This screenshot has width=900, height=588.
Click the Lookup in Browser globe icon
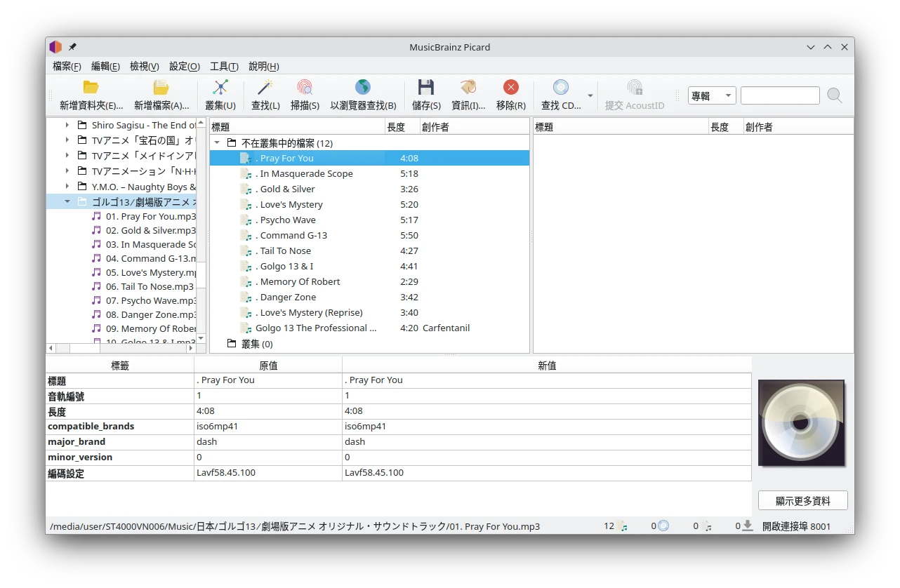(x=362, y=88)
